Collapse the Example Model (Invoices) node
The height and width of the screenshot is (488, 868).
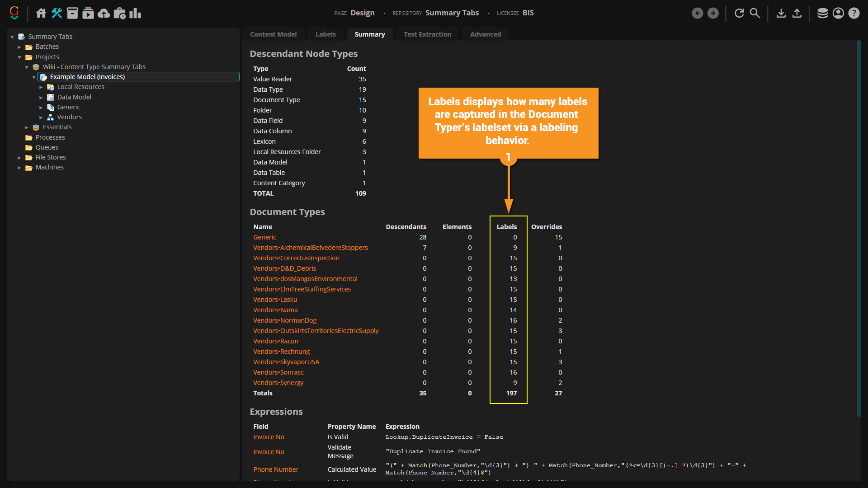[x=34, y=77]
